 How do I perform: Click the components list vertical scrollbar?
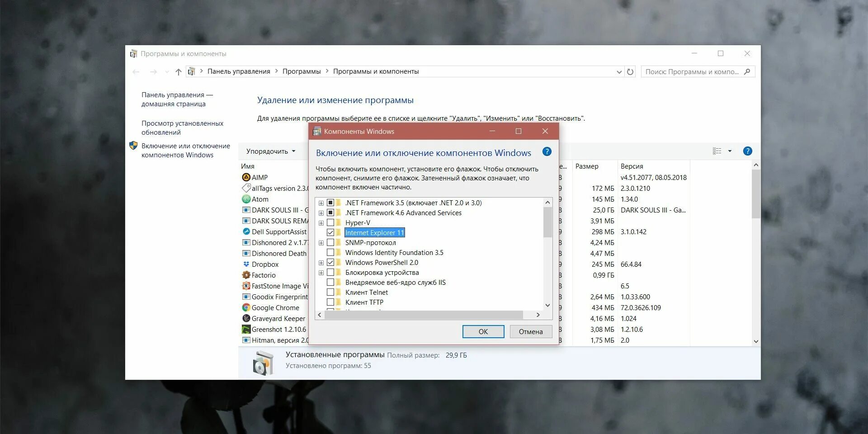(547, 222)
